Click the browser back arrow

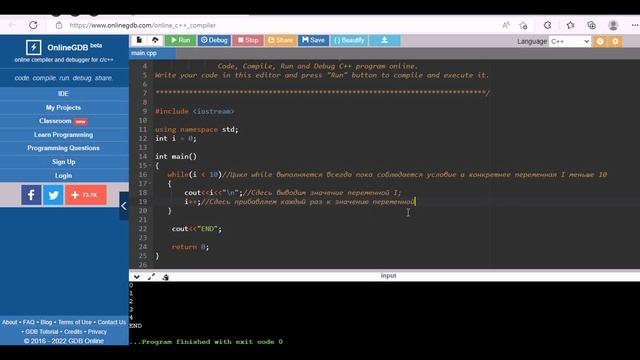coord(12,25)
